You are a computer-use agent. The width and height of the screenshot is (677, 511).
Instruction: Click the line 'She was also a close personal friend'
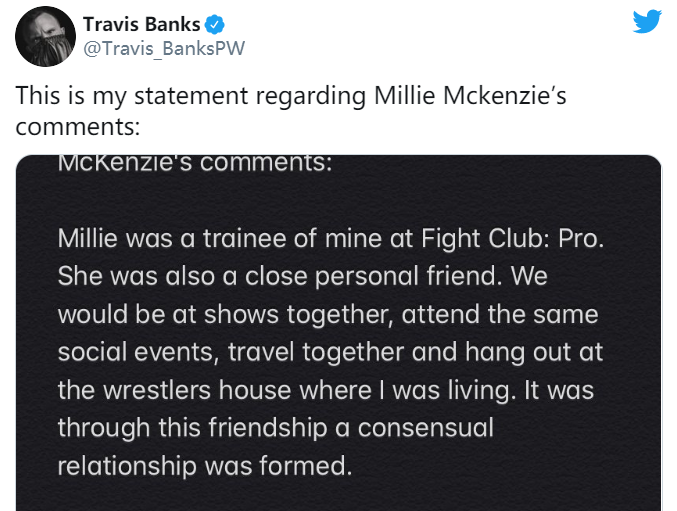(x=303, y=276)
